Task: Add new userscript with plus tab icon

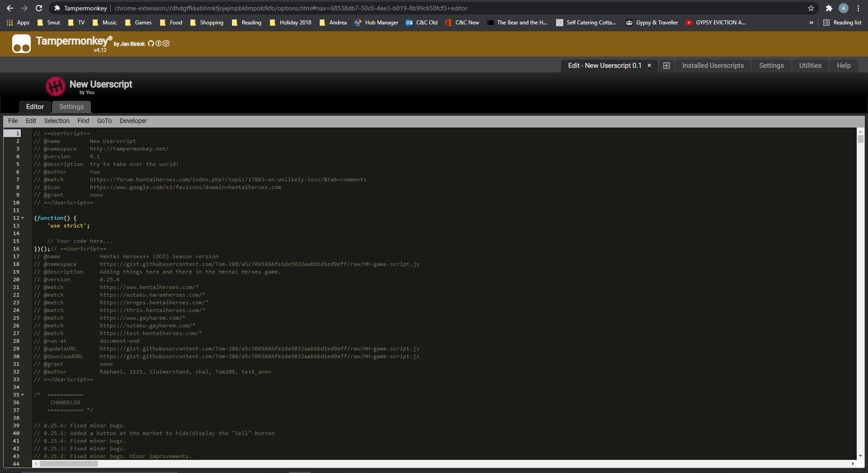Action: pyautogui.click(x=666, y=66)
